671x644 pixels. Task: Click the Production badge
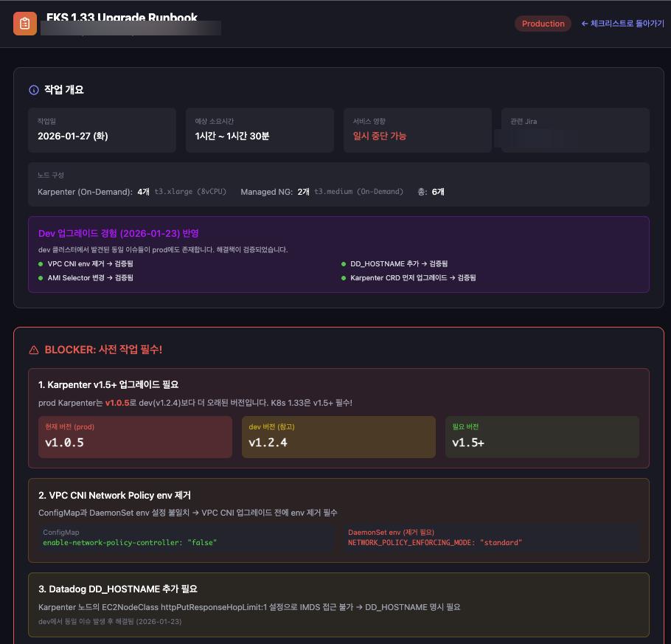tap(543, 23)
